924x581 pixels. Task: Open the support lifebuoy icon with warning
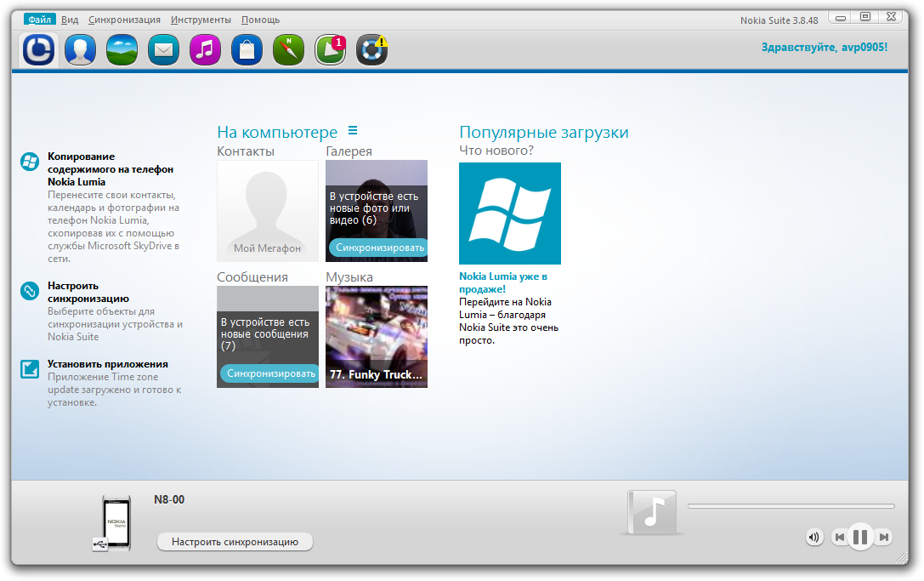click(x=371, y=50)
